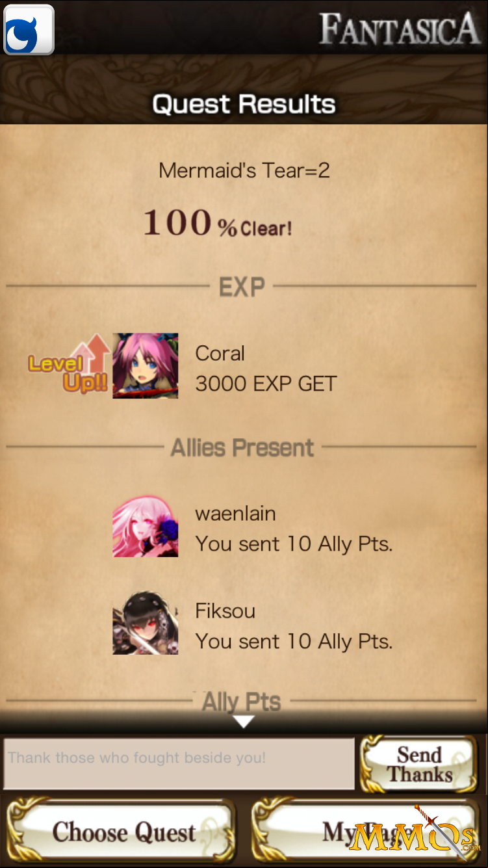The height and width of the screenshot is (868, 488).
Task: Expand list with white down arrow
Action: pyautogui.click(x=244, y=722)
